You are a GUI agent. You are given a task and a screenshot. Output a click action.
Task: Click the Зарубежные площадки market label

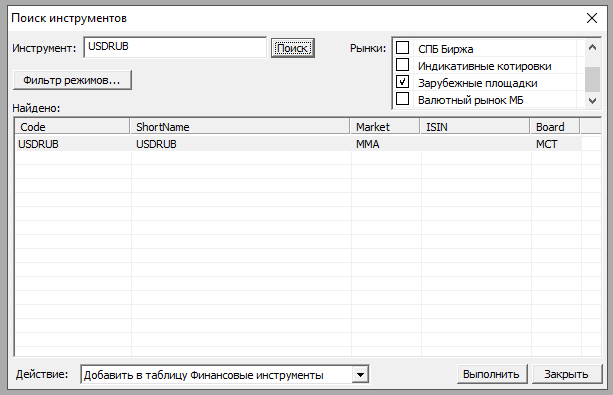[478, 83]
